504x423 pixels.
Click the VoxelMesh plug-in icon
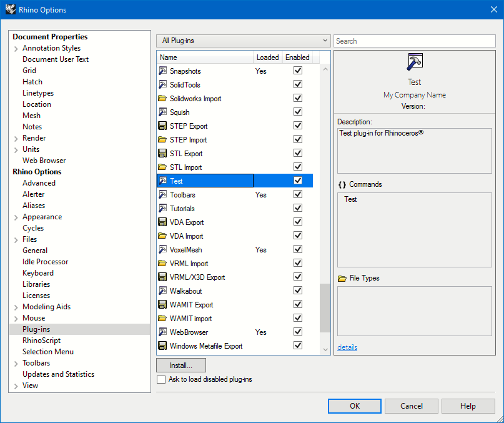162,250
